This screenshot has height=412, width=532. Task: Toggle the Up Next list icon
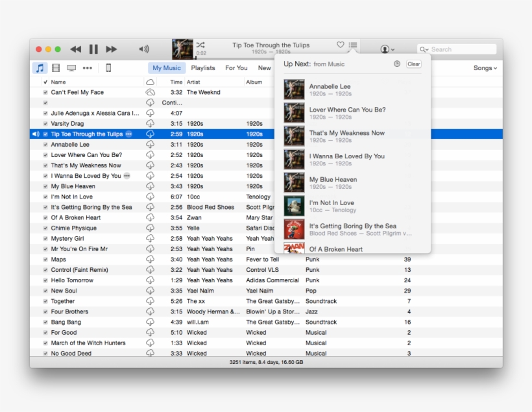pyautogui.click(x=353, y=45)
